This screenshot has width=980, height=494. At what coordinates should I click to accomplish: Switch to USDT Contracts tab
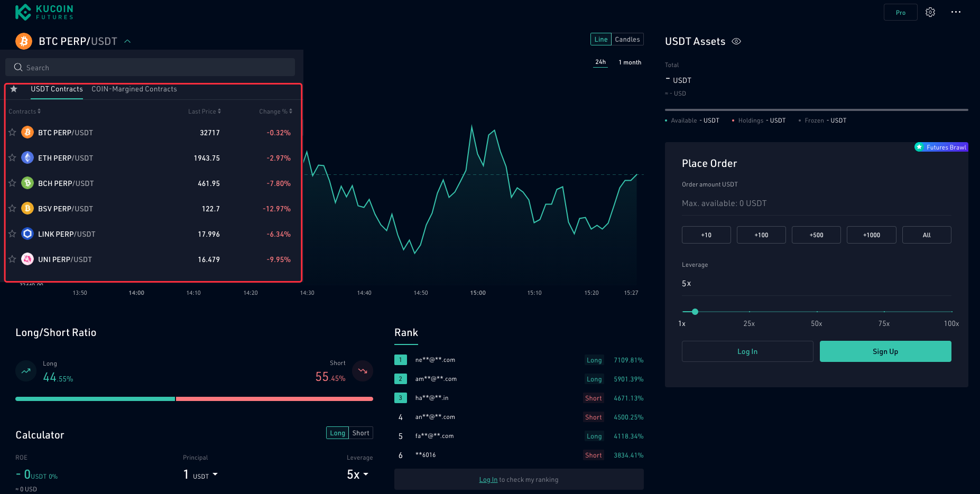point(57,89)
